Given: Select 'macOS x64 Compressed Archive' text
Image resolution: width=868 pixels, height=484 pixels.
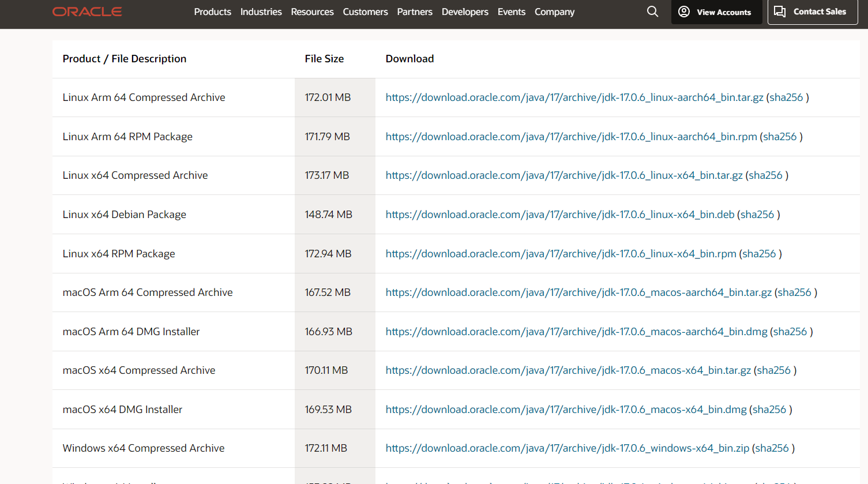Looking at the screenshot, I should (x=139, y=370).
